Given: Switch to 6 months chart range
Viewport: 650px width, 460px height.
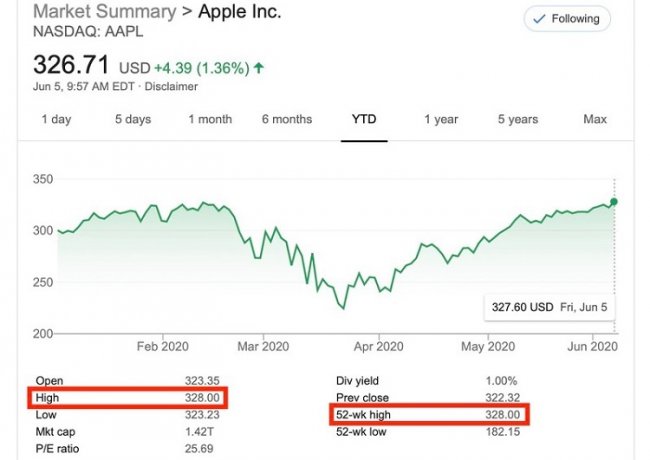Looking at the screenshot, I should [x=287, y=120].
